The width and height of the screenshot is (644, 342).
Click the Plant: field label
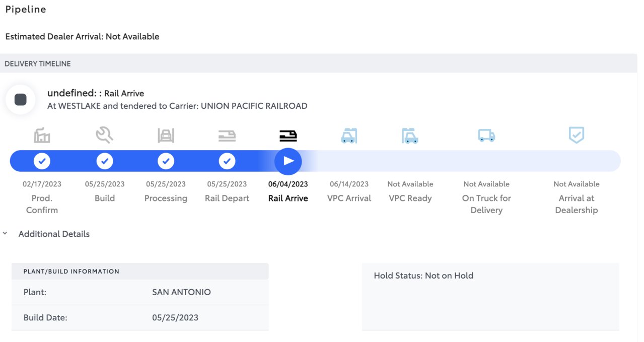coord(35,292)
